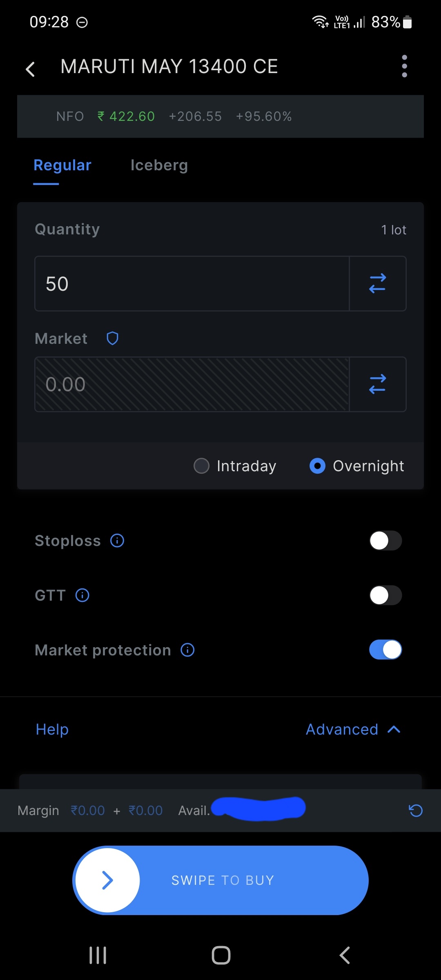Tap the Swipe to Buy slider handle
The width and height of the screenshot is (441, 980).
tap(107, 880)
